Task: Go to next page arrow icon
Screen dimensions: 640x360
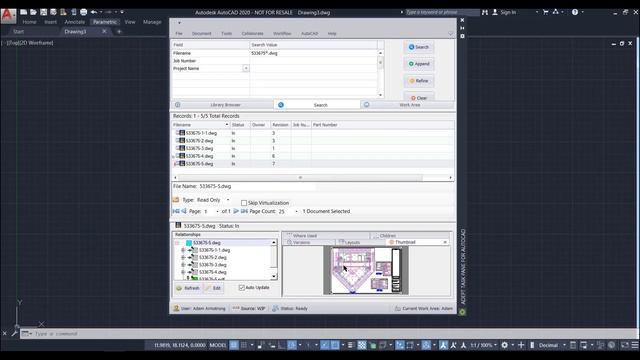Action: coord(236,211)
